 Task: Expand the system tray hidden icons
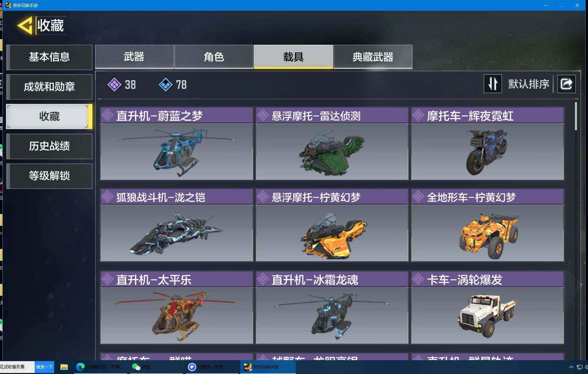[571, 367]
